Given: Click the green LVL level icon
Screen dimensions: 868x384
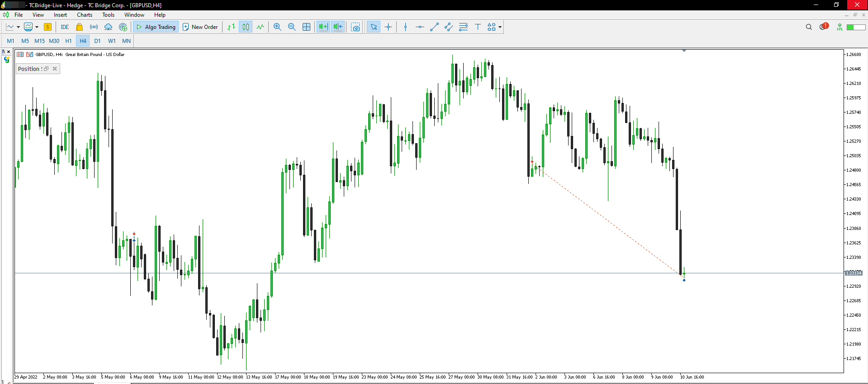Looking at the screenshot, I should click(840, 27).
